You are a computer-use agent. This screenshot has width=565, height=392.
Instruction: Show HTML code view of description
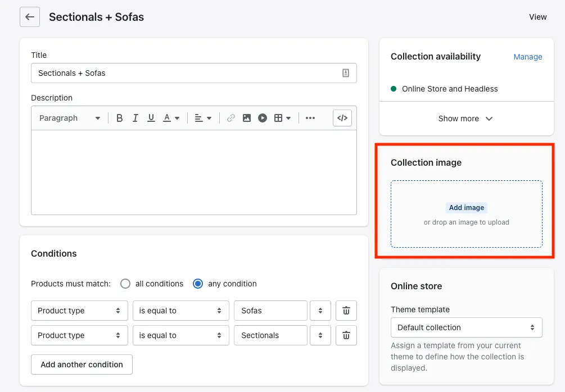[342, 118]
